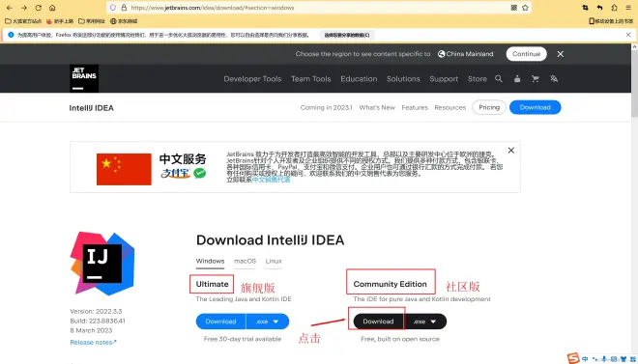The height and width of the screenshot is (364, 638).
Task: Click the search magnifier icon
Action: click(499, 79)
